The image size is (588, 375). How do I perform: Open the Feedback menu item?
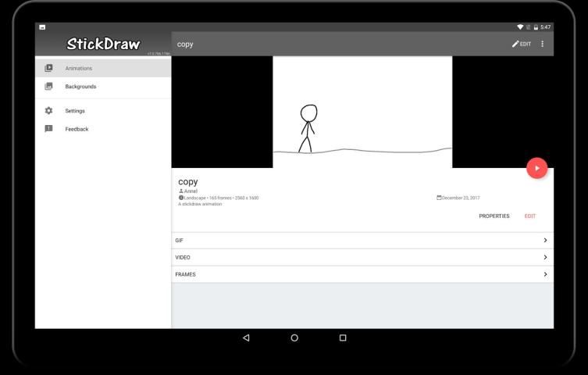pos(77,129)
